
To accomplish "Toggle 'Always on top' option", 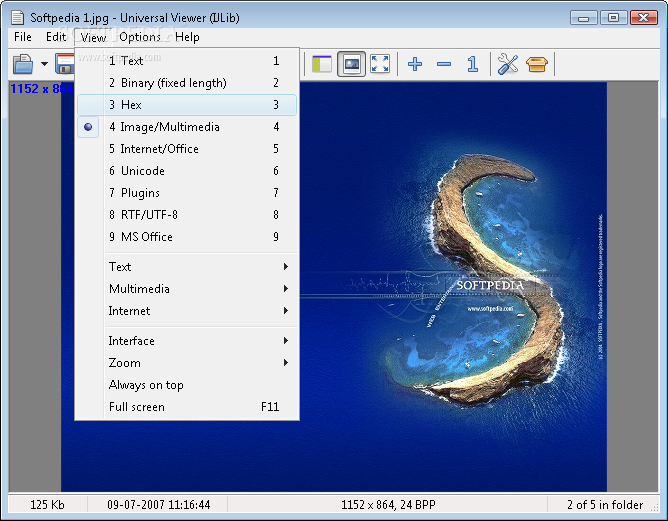I will pyautogui.click(x=187, y=385).
